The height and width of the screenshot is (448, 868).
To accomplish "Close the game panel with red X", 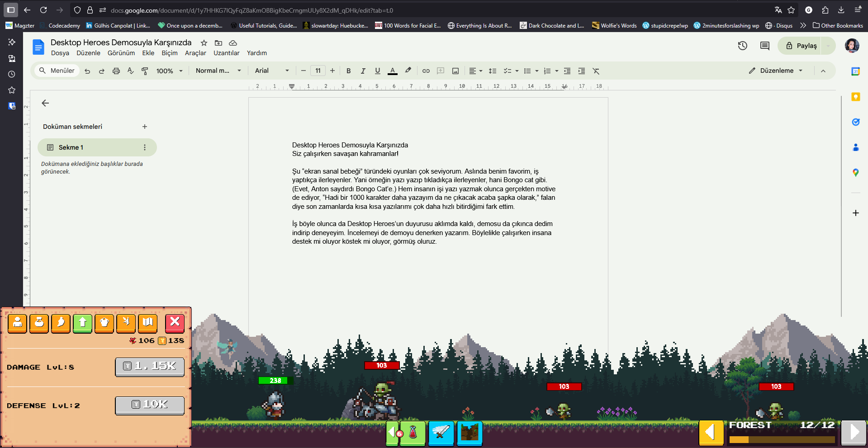I will click(x=175, y=323).
